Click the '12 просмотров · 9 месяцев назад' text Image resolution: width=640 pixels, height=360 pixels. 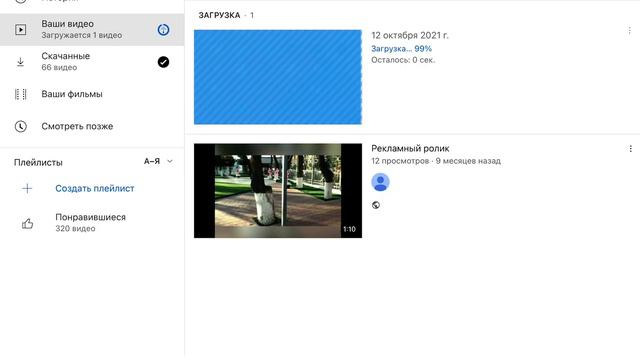(x=436, y=161)
